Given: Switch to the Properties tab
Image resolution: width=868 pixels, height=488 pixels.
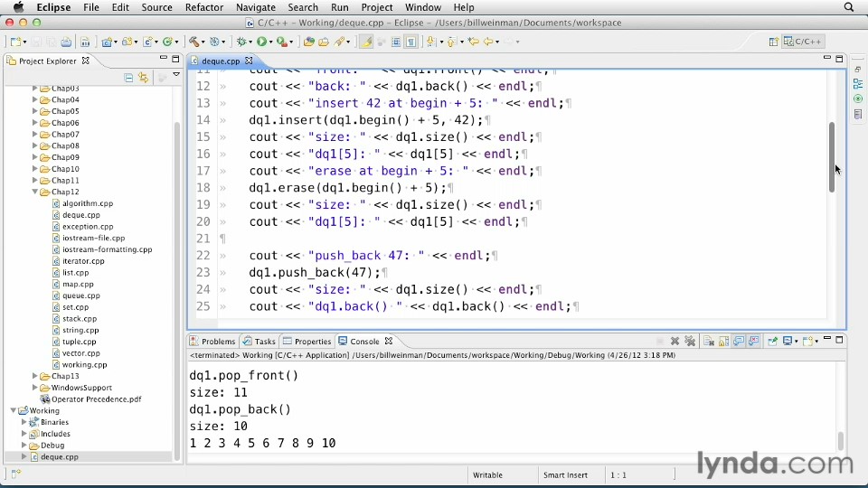Looking at the screenshot, I should (x=307, y=342).
